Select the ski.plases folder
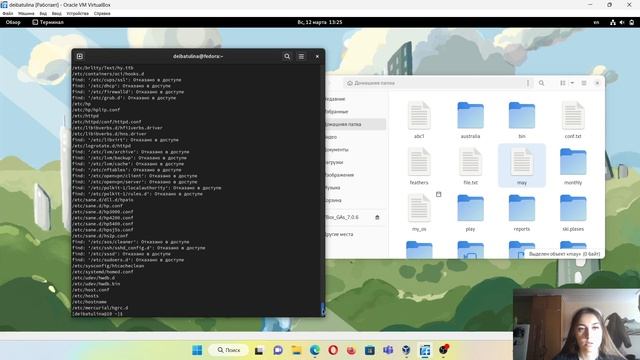The width and height of the screenshot is (640, 360). tap(573, 213)
